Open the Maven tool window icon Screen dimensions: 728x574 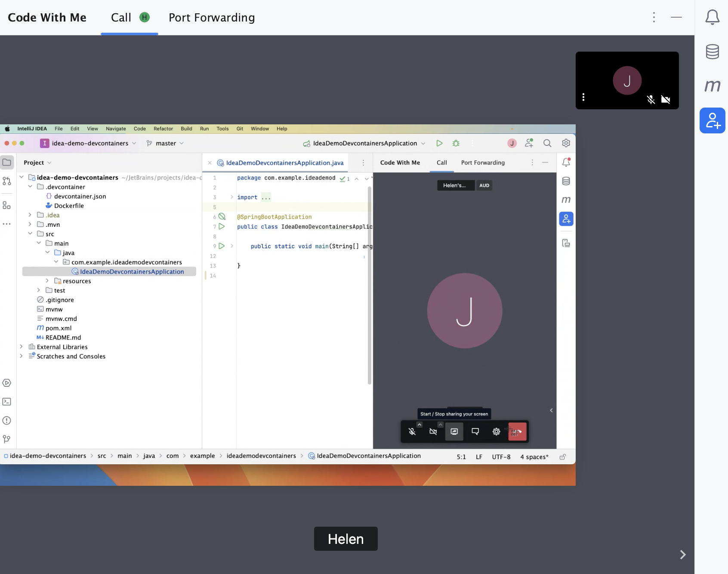(x=712, y=86)
